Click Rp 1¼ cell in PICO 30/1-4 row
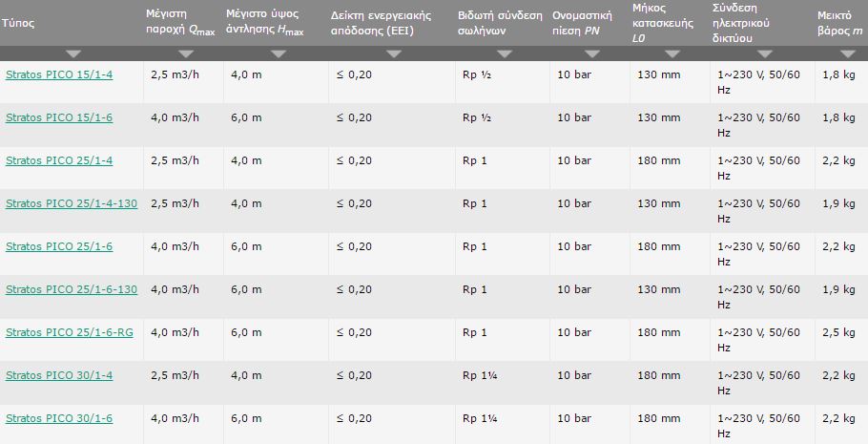The width and height of the screenshot is (868, 444). coord(479,375)
